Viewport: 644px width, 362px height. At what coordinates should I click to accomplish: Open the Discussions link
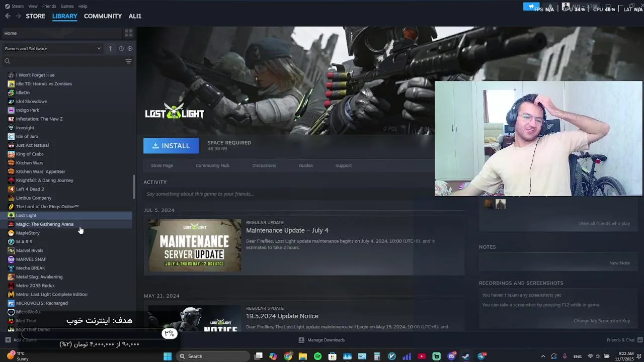click(x=264, y=165)
